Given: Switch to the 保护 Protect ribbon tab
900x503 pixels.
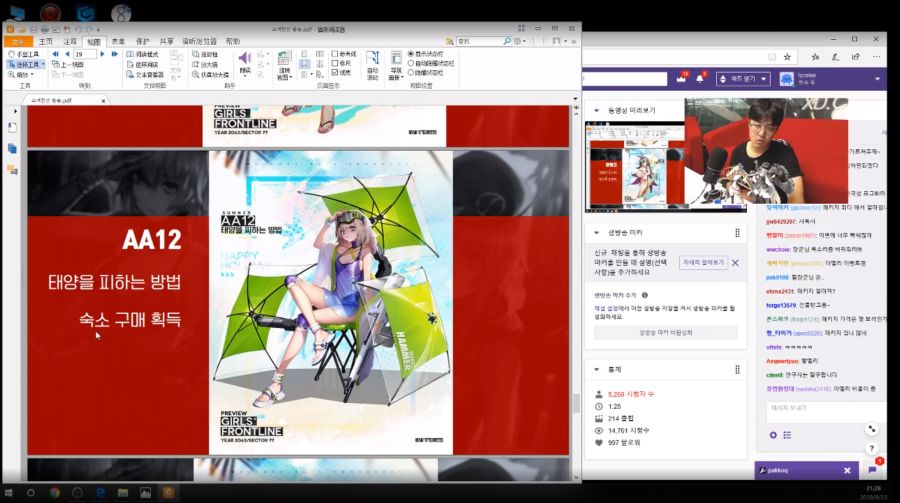Looking at the screenshot, I should 142,41.
